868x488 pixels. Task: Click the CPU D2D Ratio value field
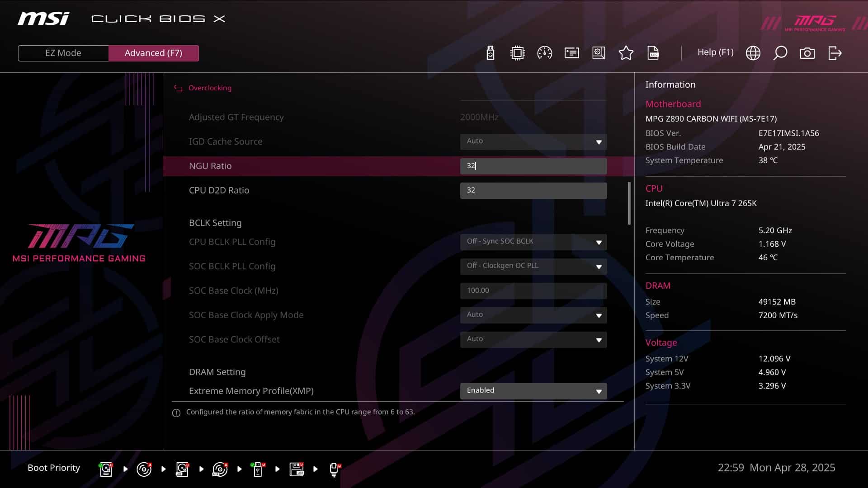tap(533, 190)
